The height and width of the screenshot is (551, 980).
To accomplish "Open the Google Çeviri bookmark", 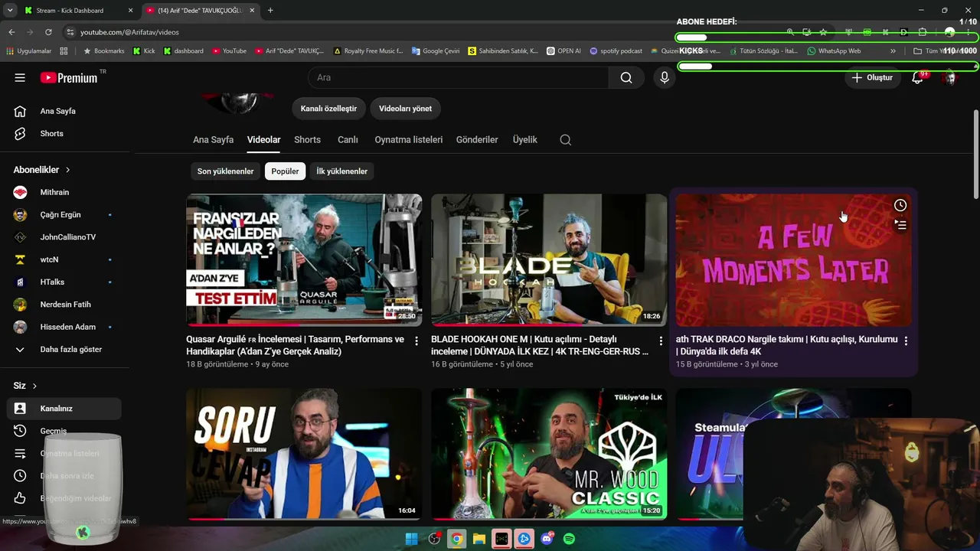I will [436, 51].
